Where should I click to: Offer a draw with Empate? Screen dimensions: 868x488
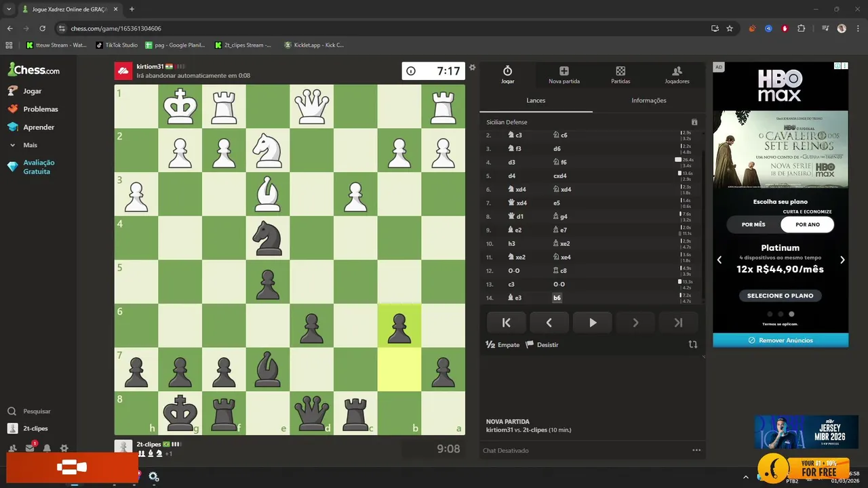(502, 345)
